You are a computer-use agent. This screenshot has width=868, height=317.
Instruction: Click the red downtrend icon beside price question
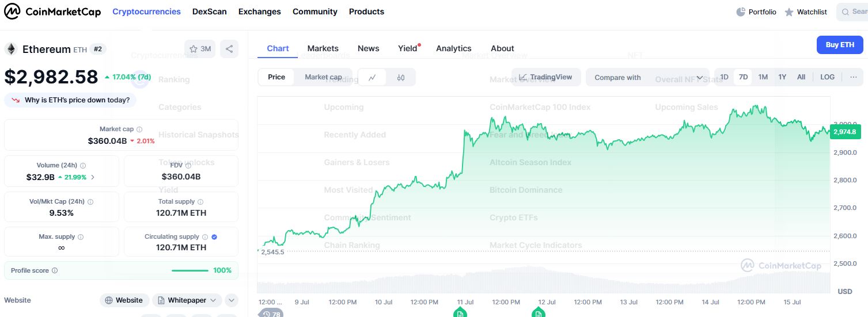pos(15,100)
